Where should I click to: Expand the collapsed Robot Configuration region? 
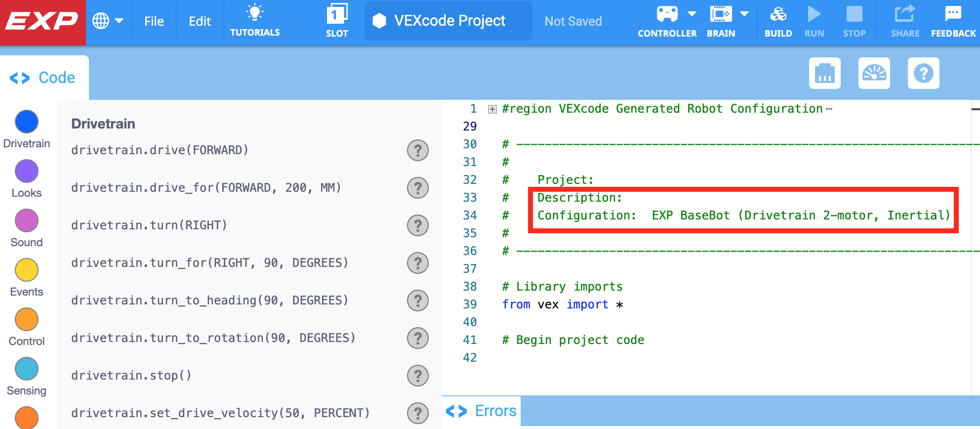pyautogui.click(x=492, y=109)
